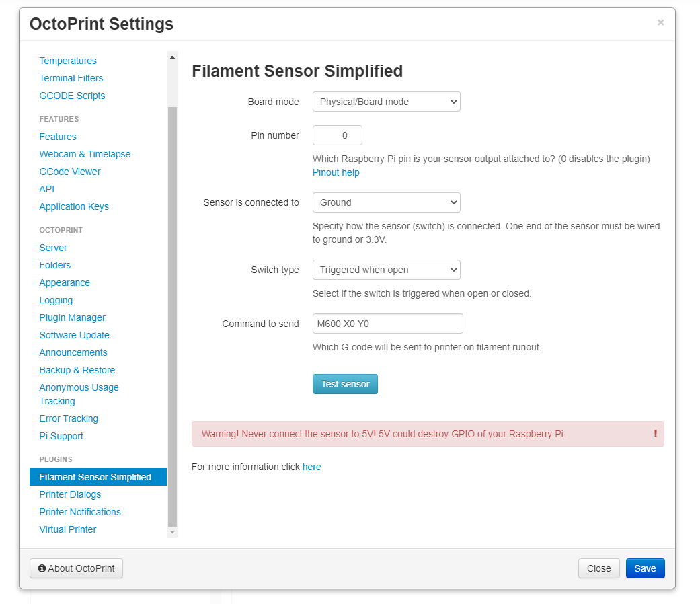Click the About OctoPrint info button
The width and height of the screenshot is (700, 604).
(x=77, y=568)
